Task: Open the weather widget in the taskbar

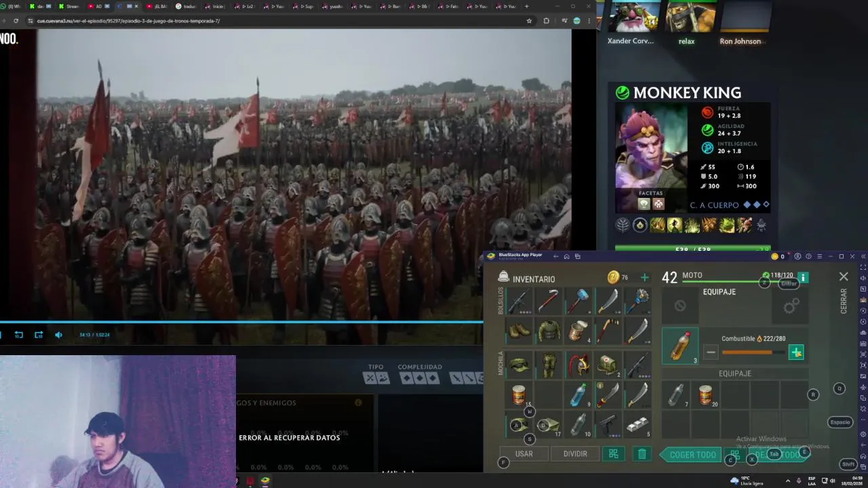Action: tap(747, 481)
